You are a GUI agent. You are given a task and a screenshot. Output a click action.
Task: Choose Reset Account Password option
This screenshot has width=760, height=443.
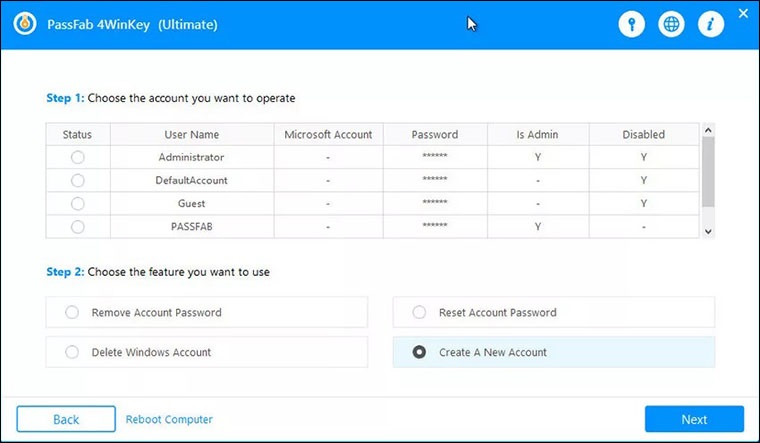coord(554,312)
